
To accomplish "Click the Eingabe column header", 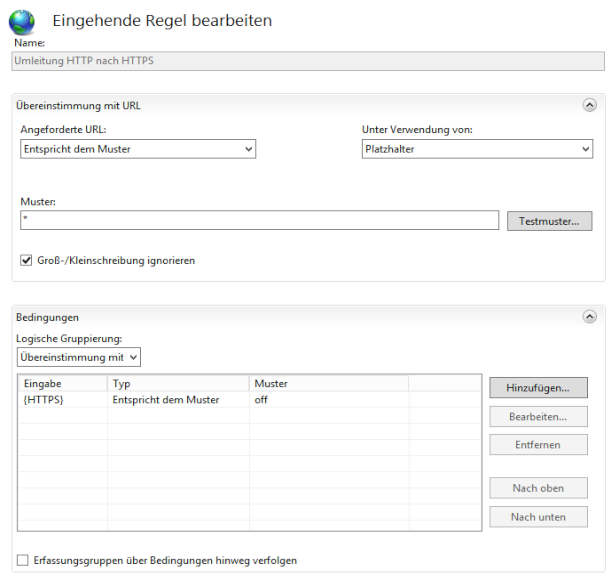I will [x=62, y=383].
